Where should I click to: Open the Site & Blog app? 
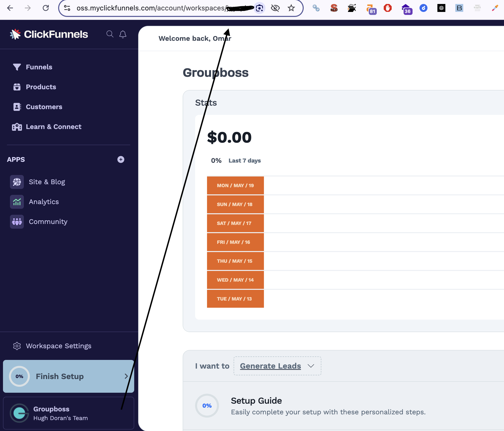pos(47,182)
